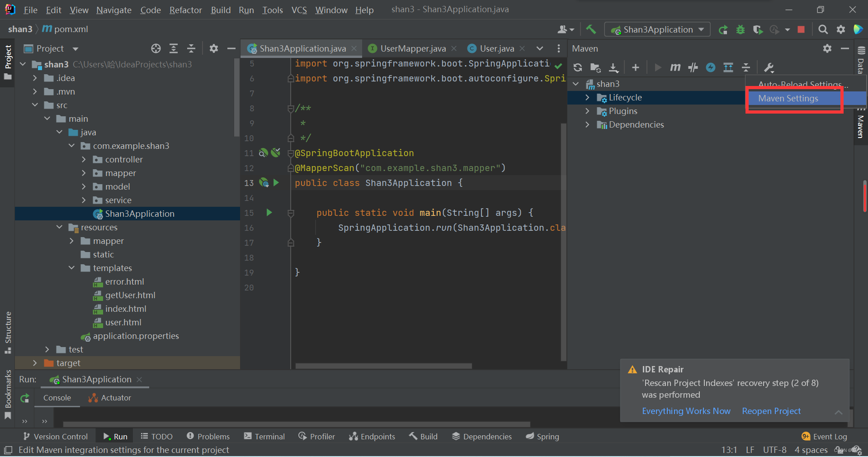Hide the Maven tool window with the minus button
This screenshot has height=457, width=868.
point(845,48)
